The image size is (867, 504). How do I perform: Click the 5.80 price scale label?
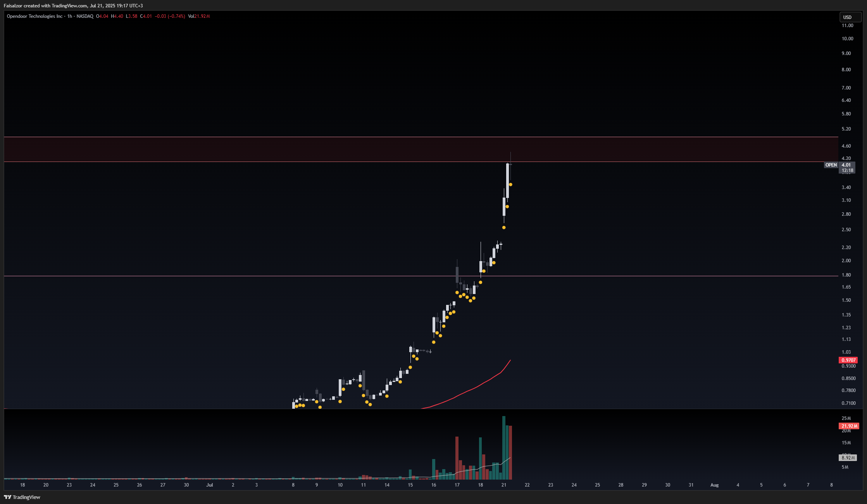click(x=846, y=114)
